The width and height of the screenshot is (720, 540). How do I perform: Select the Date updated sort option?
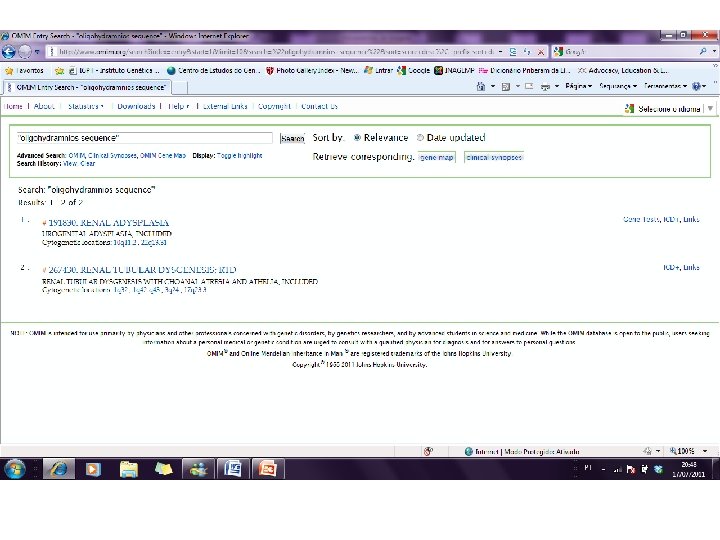tap(420, 137)
